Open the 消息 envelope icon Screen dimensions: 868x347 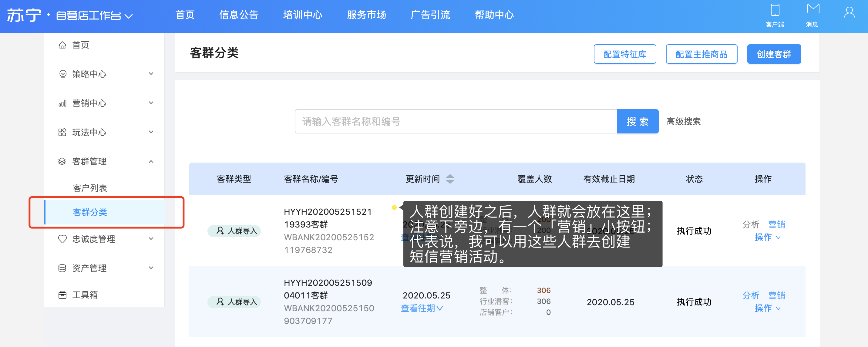(813, 9)
